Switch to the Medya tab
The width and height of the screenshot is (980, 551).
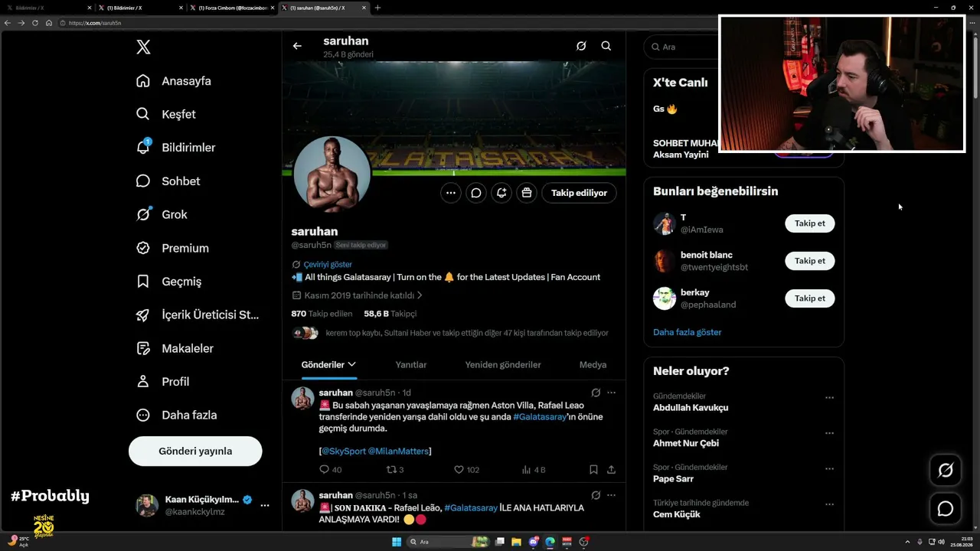coord(593,365)
